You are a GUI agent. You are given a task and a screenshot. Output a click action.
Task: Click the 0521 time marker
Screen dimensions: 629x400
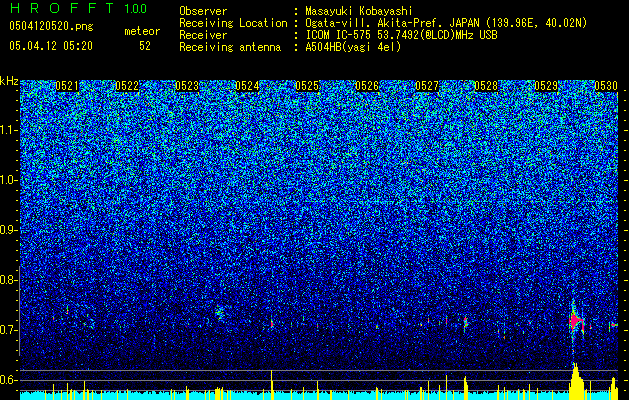coord(67,86)
